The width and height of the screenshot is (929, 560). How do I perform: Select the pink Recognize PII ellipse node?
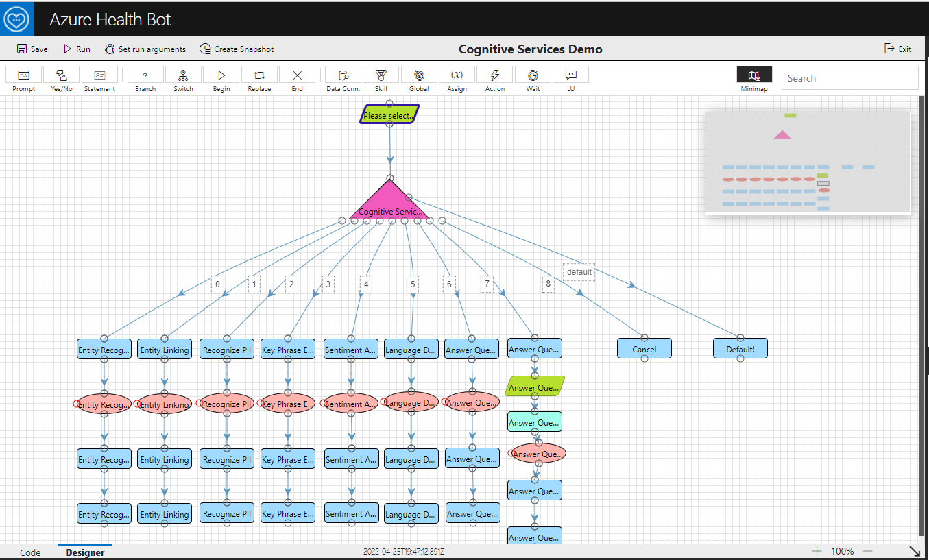226,404
